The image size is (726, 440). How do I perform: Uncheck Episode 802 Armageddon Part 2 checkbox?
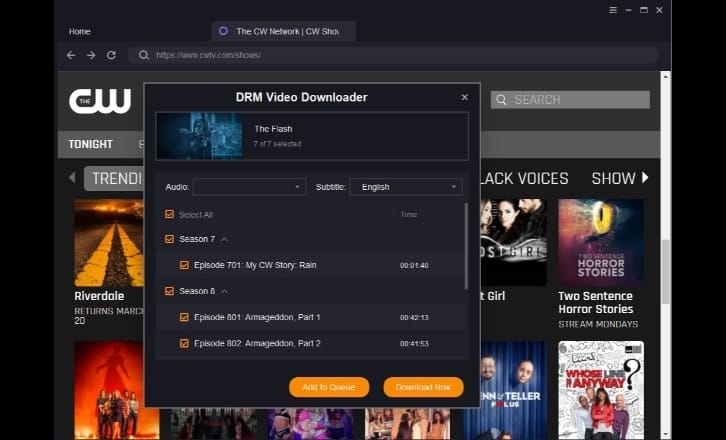184,343
